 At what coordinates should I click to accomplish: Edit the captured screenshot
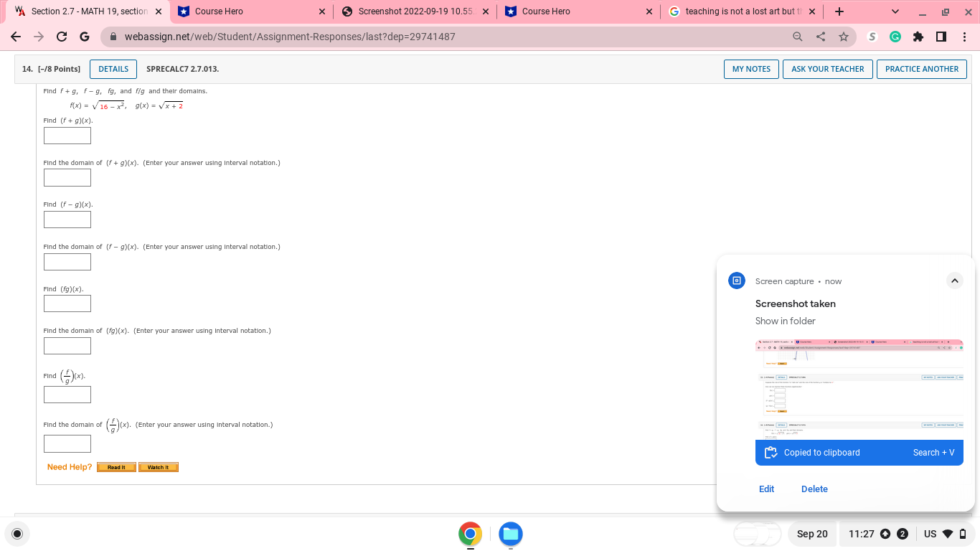tap(766, 489)
